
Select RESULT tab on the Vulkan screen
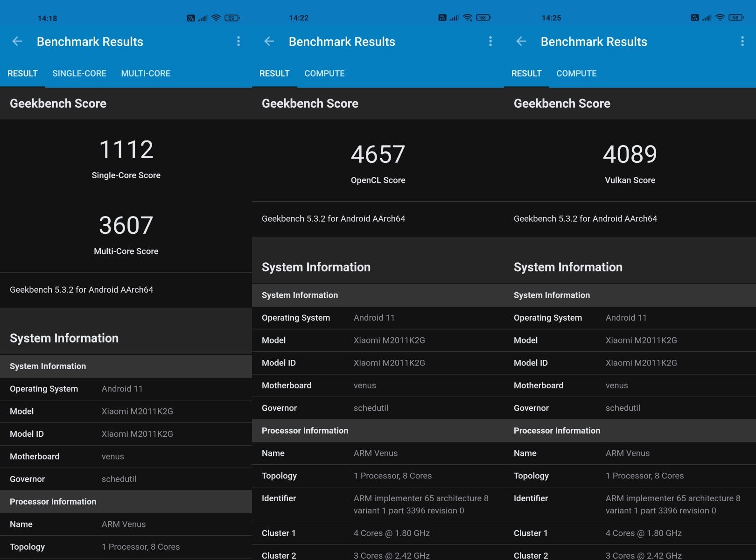tap(526, 73)
